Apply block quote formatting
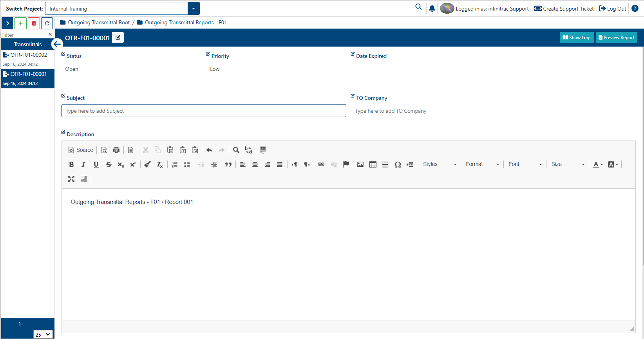 tap(228, 164)
